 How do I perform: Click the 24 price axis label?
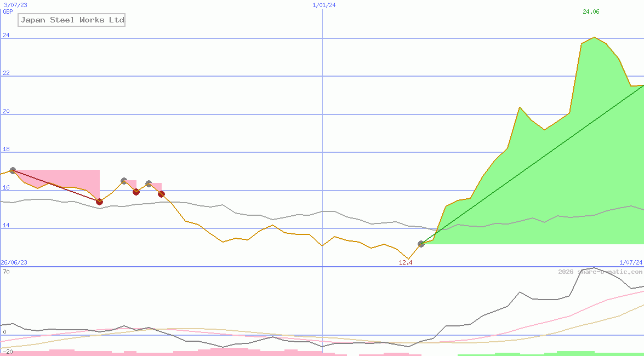tap(6, 35)
